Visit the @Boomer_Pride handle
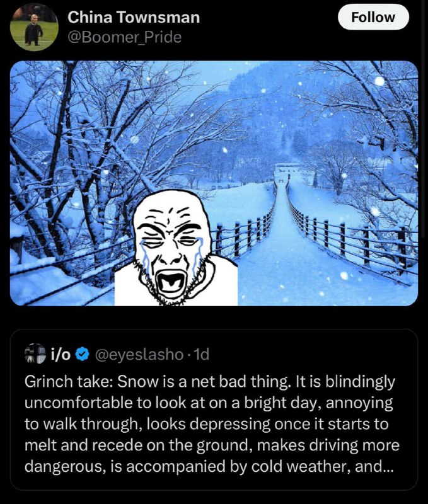Viewport: 428px width, 504px height. pos(124,37)
